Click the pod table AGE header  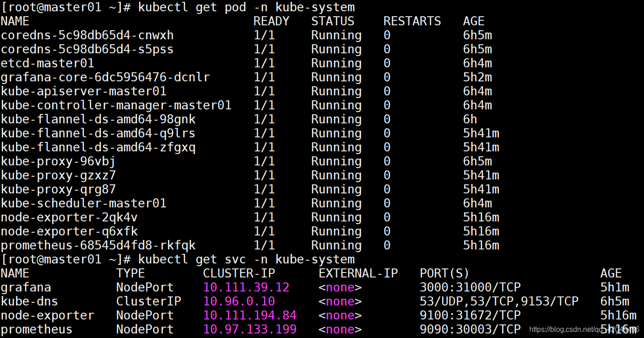pyautogui.click(x=474, y=21)
